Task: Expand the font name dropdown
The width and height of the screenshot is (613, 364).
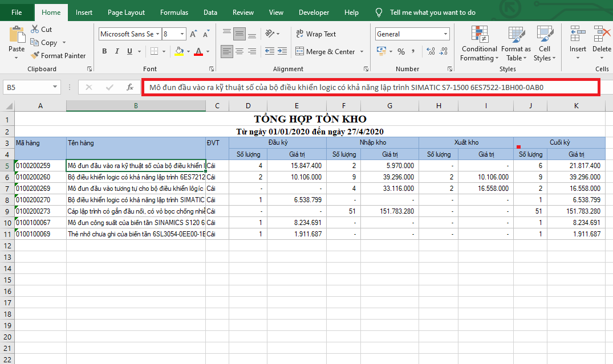Action: tap(157, 34)
